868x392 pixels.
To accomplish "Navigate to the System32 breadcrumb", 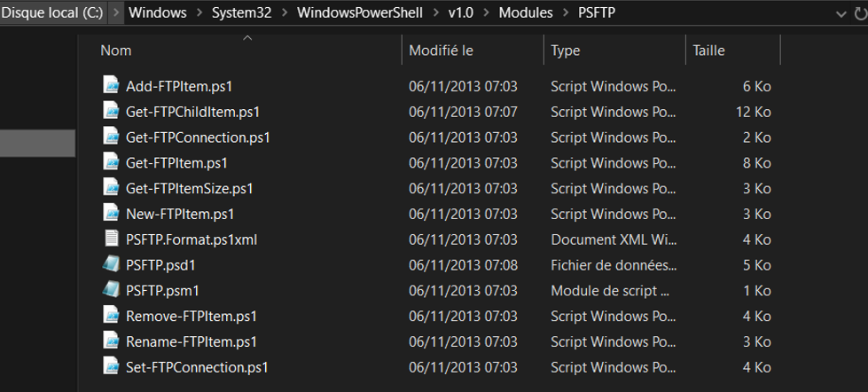I will [242, 13].
